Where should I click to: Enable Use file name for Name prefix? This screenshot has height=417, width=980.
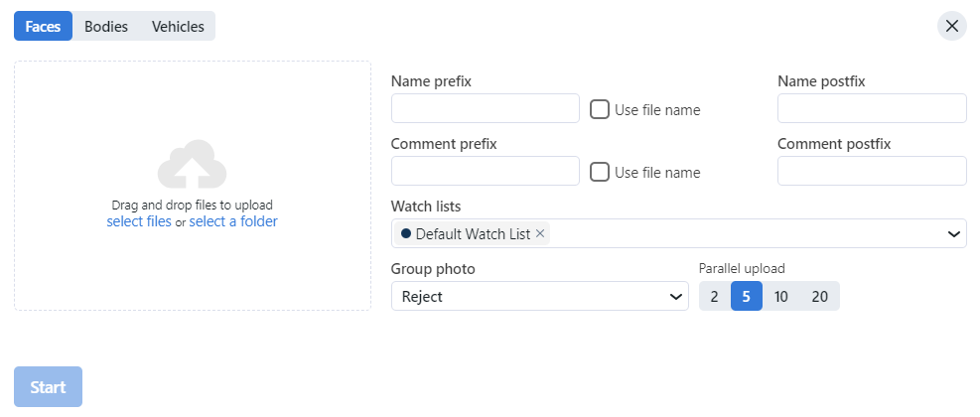600,109
